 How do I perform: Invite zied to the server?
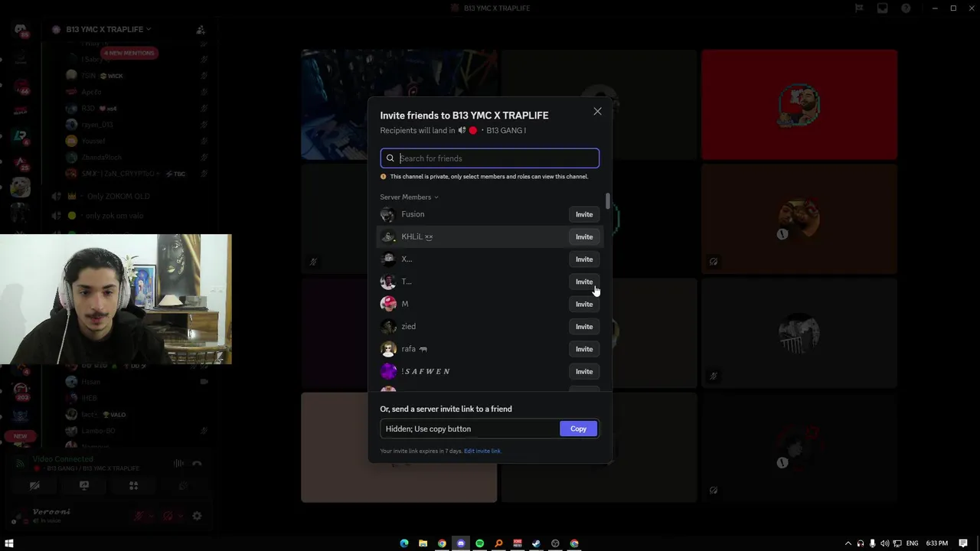[x=584, y=326]
